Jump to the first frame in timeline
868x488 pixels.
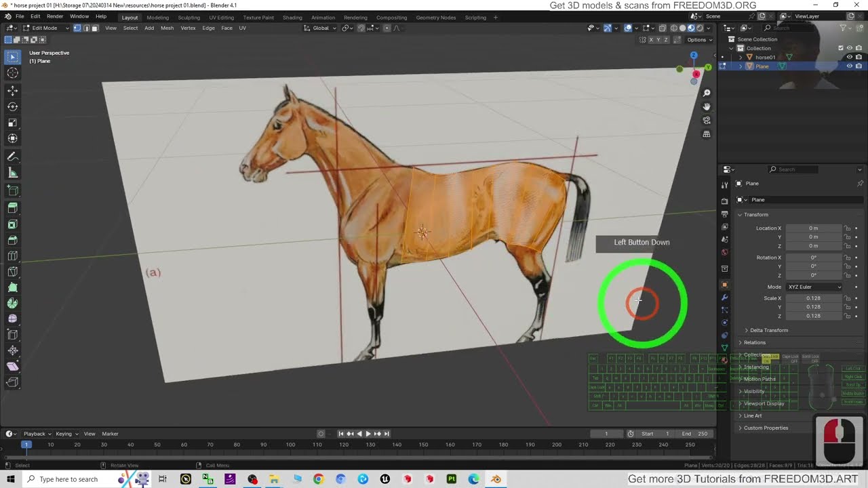[341, 434]
